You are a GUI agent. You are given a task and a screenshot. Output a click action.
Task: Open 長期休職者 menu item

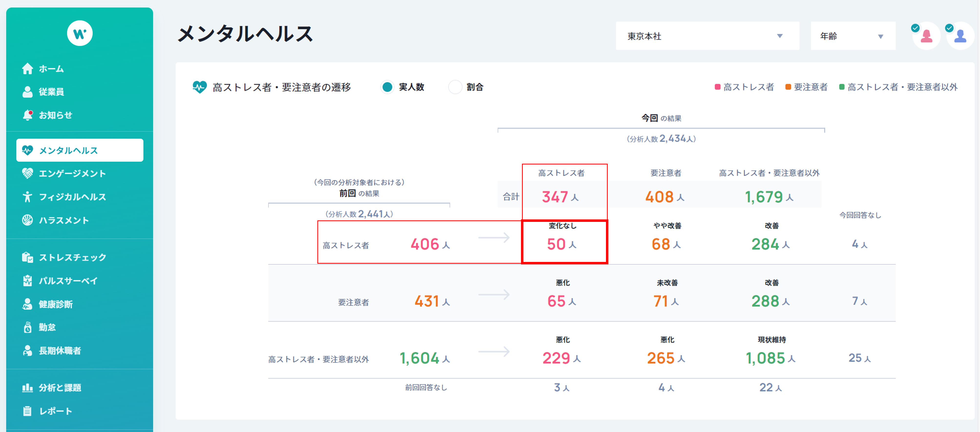point(80,351)
